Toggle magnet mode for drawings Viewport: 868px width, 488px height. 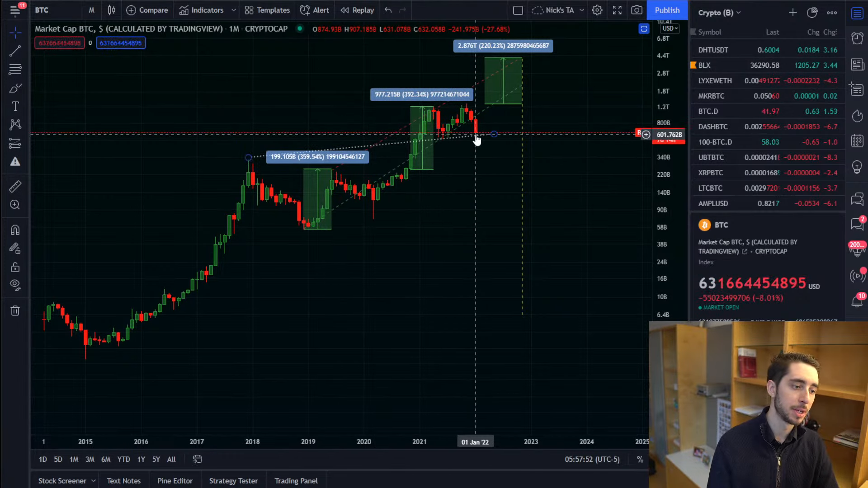pos(15,230)
